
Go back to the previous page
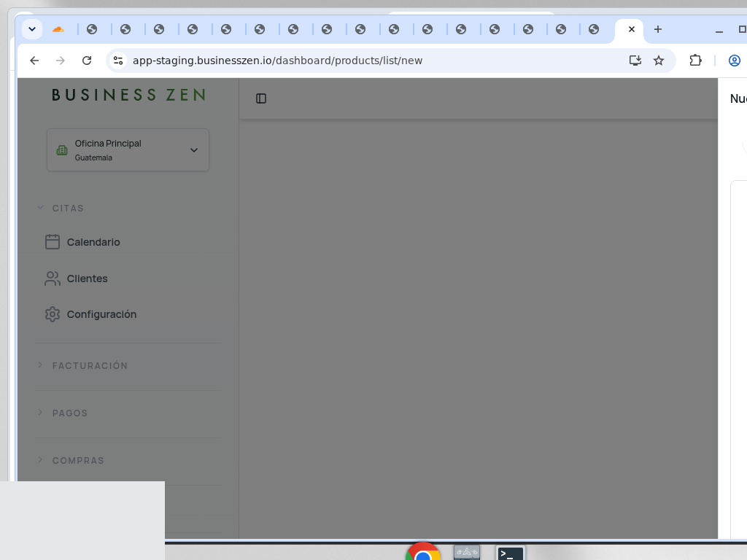click(34, 61)
